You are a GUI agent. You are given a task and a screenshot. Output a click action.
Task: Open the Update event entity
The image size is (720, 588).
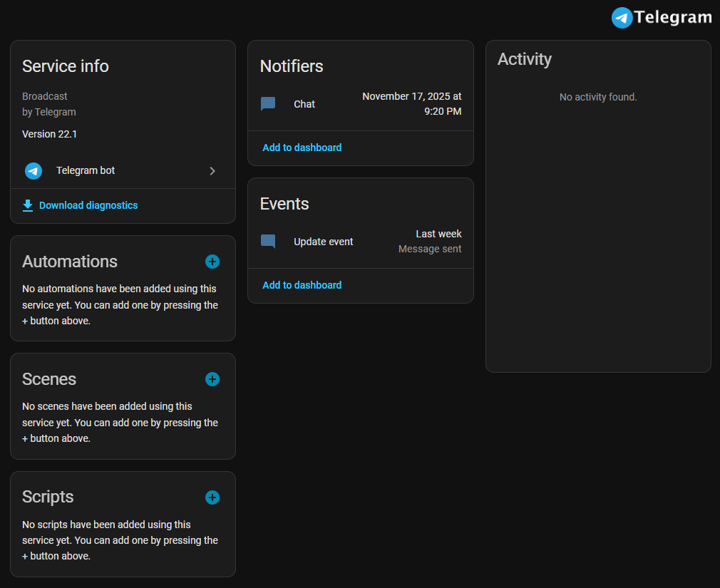coord(324,242)
